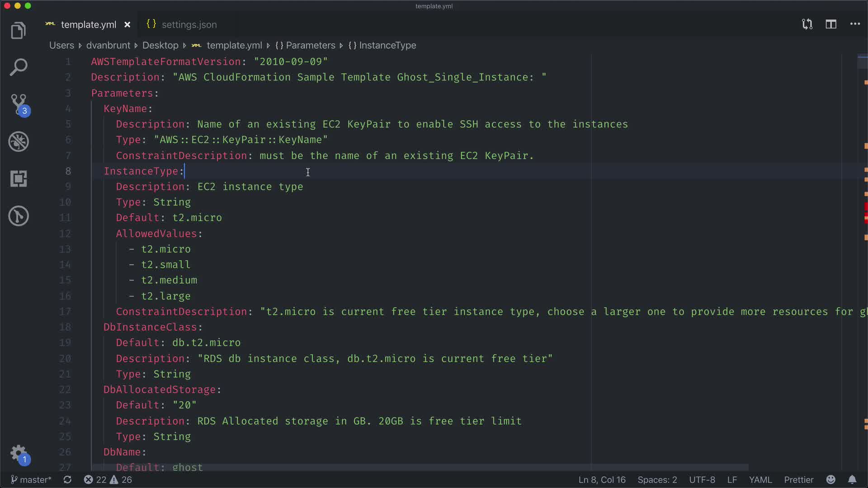This screenshot has width=868, height=488.
Task: Open the Explorer view in activity bar
Action: 19,31
